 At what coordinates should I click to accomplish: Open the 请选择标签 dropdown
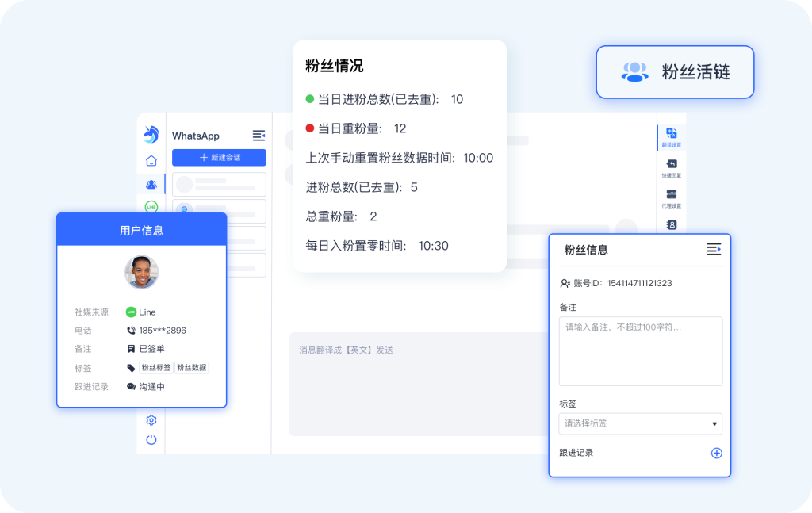(641, 423)
